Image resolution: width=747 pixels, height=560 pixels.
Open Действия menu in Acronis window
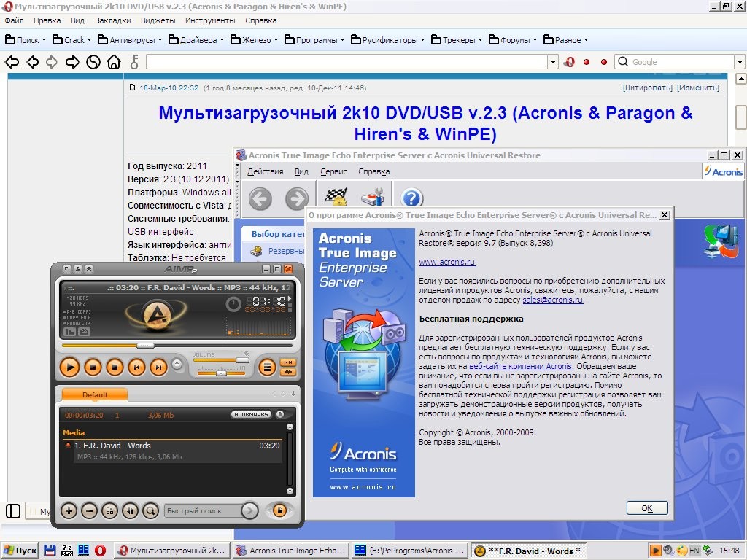266,171
